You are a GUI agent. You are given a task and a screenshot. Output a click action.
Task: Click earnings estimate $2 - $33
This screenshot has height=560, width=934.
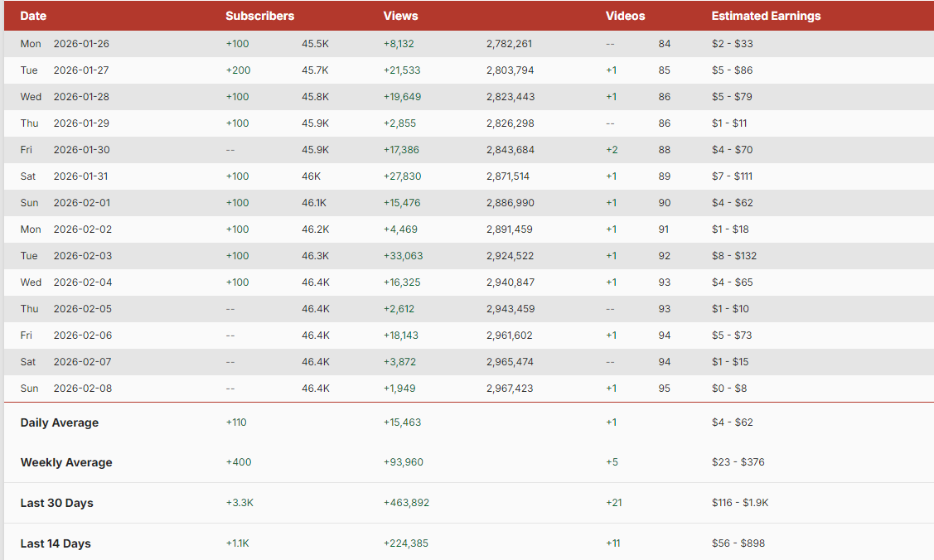pos(732,43)
